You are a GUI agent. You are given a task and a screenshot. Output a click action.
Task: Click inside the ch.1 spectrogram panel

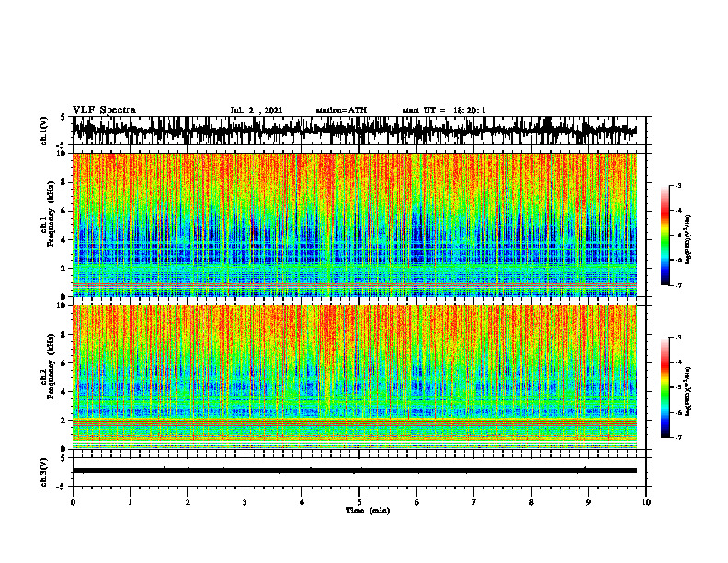(355, 224)
